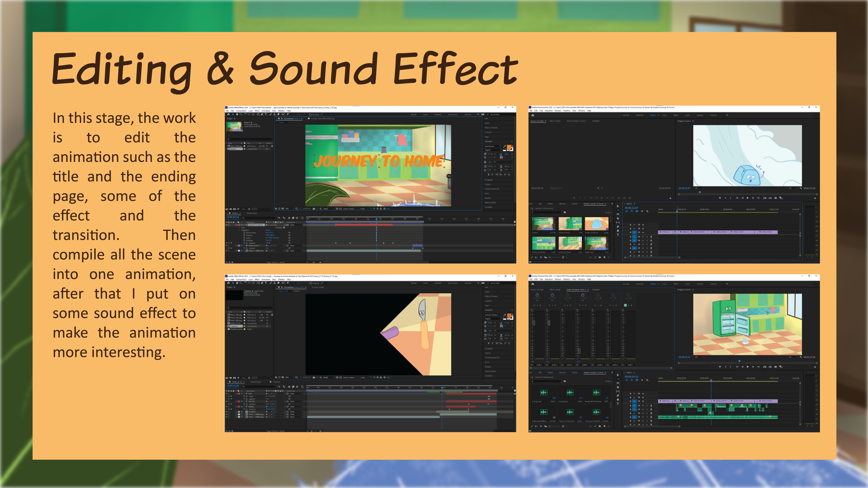Click Find magnifier icon in ice-cube project panel
The height and width of the screenshot is (488, 868).
pyautogui.click(x=595, y=257)
